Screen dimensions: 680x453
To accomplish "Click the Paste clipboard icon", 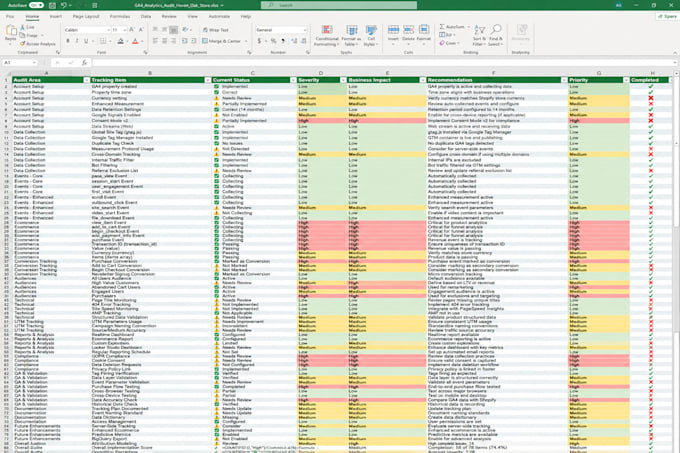I will [11, 33].
